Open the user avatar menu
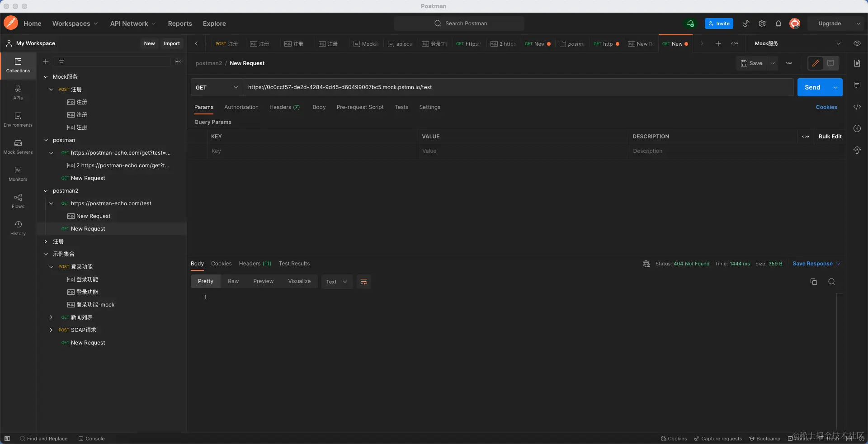The width and height of the screenshot is (868, 444). [795, 24]
